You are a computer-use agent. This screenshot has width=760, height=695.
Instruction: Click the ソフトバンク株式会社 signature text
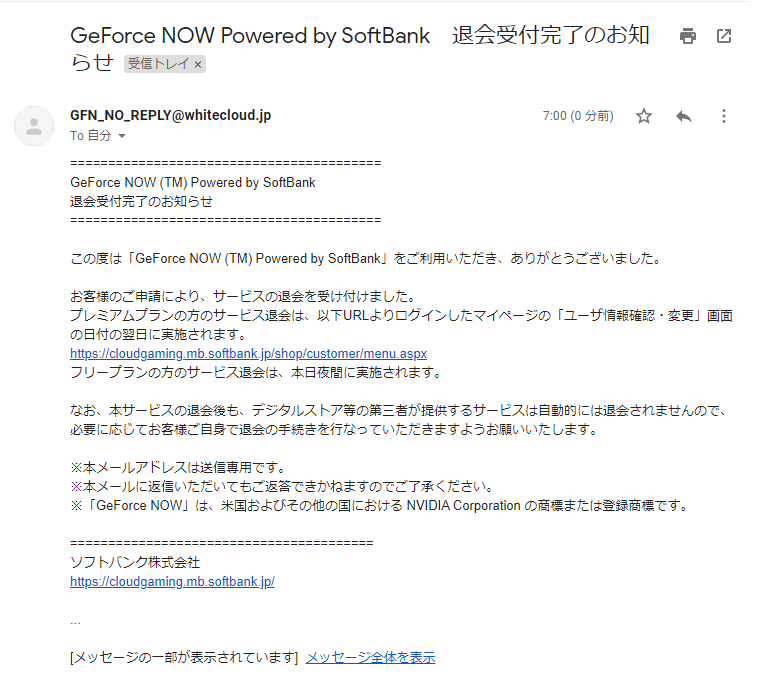(135, 563)
